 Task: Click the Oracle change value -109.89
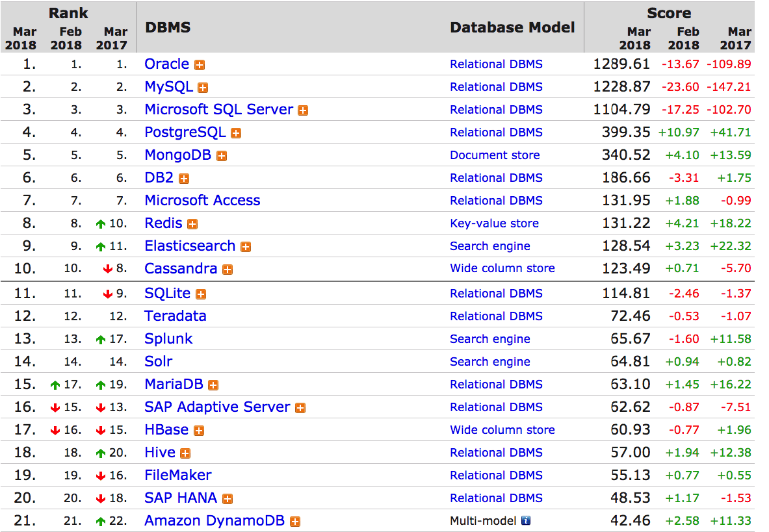tap(729, 65)
